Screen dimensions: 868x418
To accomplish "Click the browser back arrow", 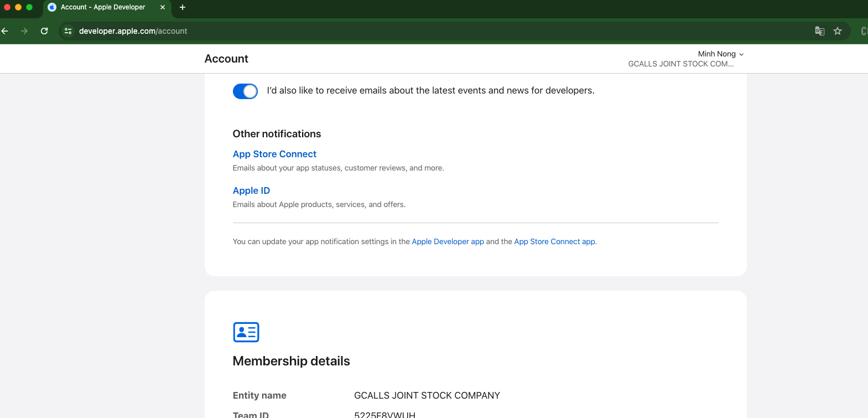I will pyautogui.click(x=5, y=31).
